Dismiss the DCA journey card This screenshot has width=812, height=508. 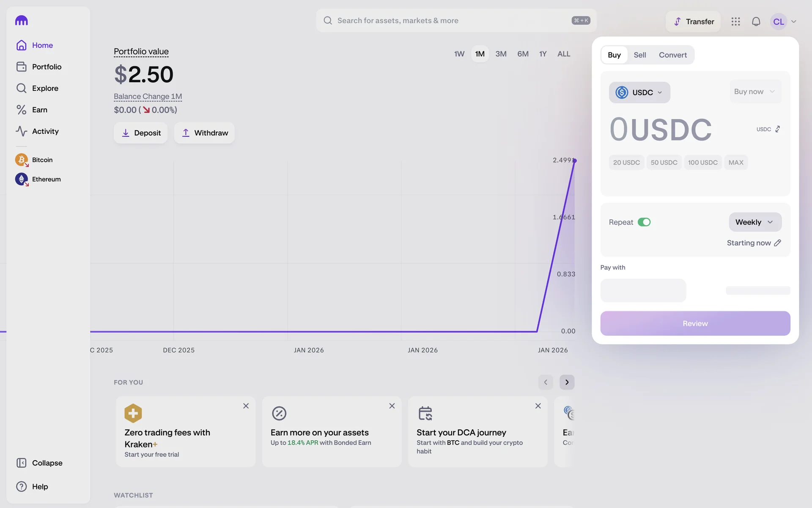click(x=538, y=406)
